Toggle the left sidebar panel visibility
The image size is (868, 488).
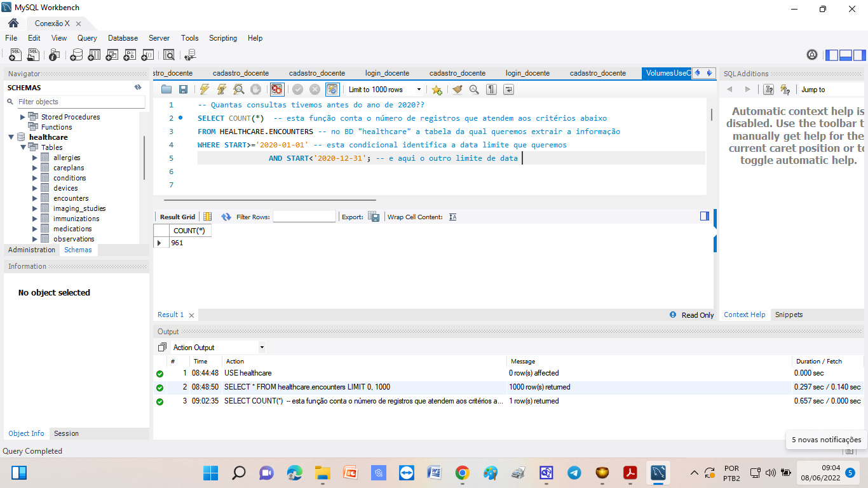pos(832,55)
